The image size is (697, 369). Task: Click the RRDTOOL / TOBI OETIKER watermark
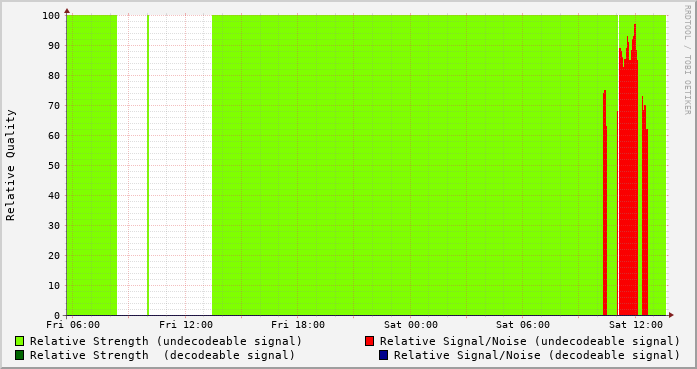(x=687, y=60)
